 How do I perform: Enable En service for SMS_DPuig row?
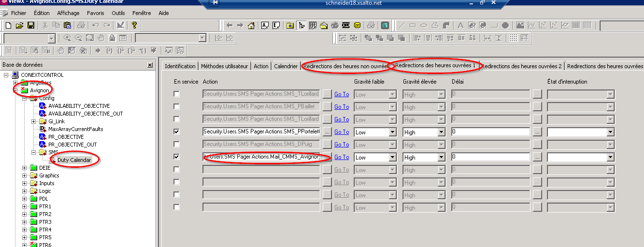[x=176, y=144]
